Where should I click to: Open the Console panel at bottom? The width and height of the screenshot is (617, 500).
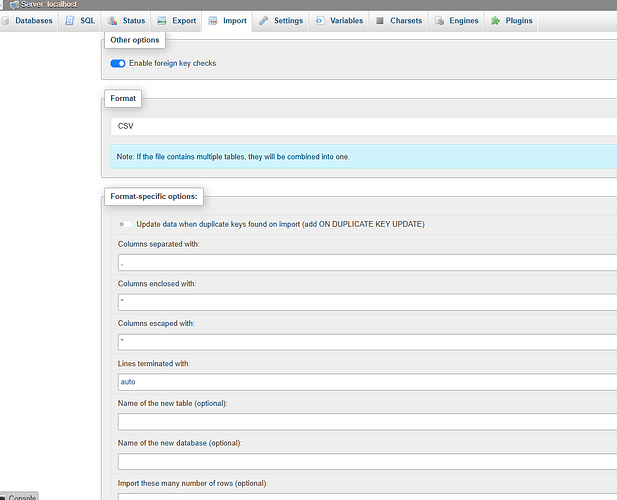[x=20, y=496]
